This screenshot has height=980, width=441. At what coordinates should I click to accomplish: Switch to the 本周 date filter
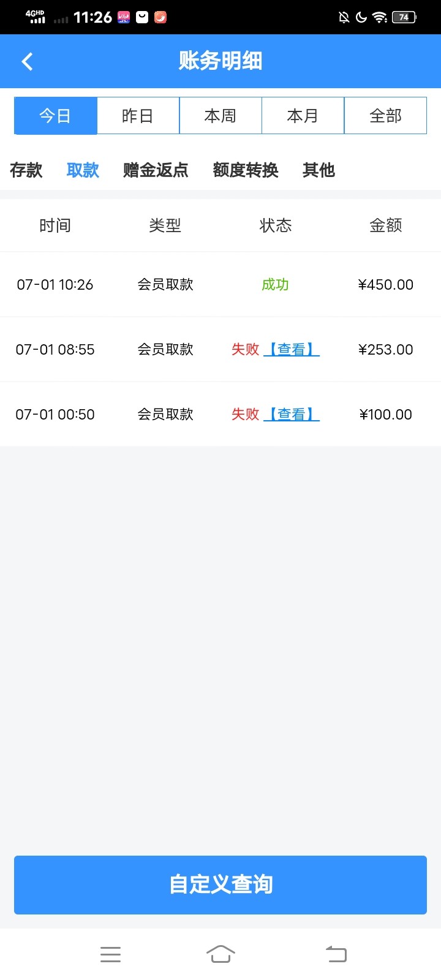coord(221,116)
